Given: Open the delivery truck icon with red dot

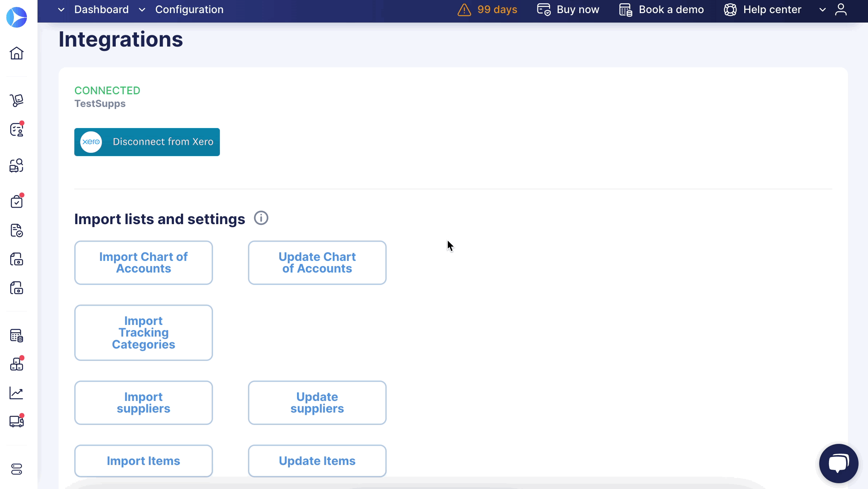Looking at the screenshot, I should click(17, 421).
